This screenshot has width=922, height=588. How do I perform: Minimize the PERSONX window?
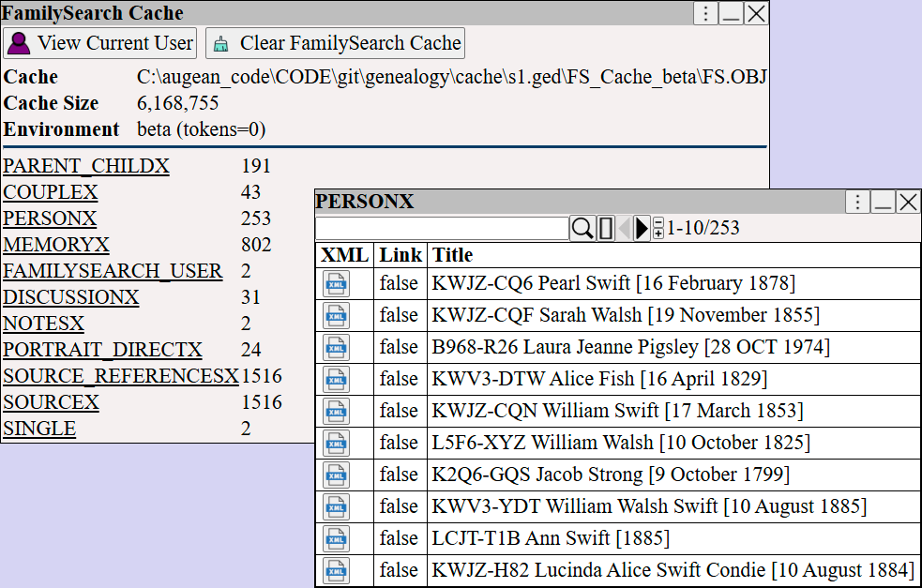883,203
